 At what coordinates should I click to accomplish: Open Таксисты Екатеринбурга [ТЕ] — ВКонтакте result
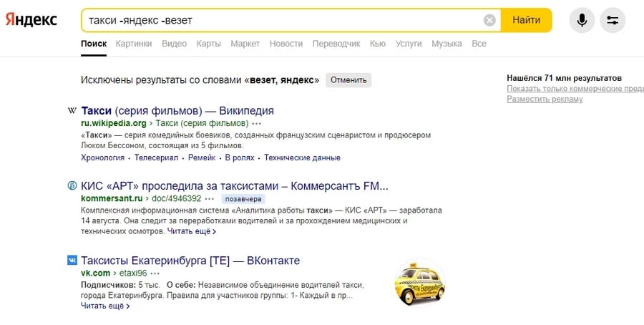click(190, 261)
